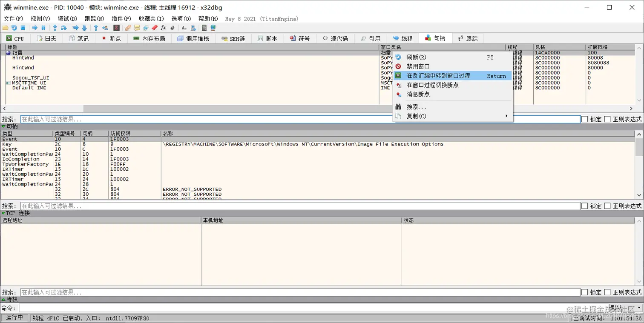Switch to the 日志 tab
The image size is (644, 323).
point(46,38)
